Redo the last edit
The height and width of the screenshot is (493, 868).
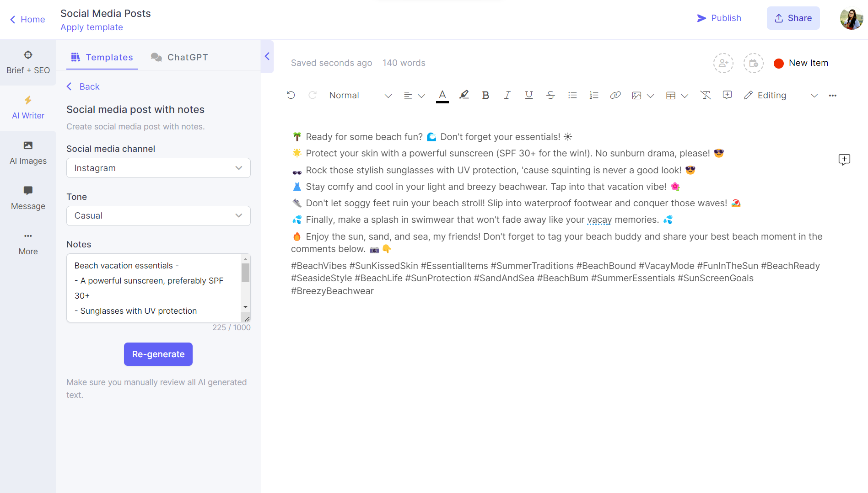point(313,95)
